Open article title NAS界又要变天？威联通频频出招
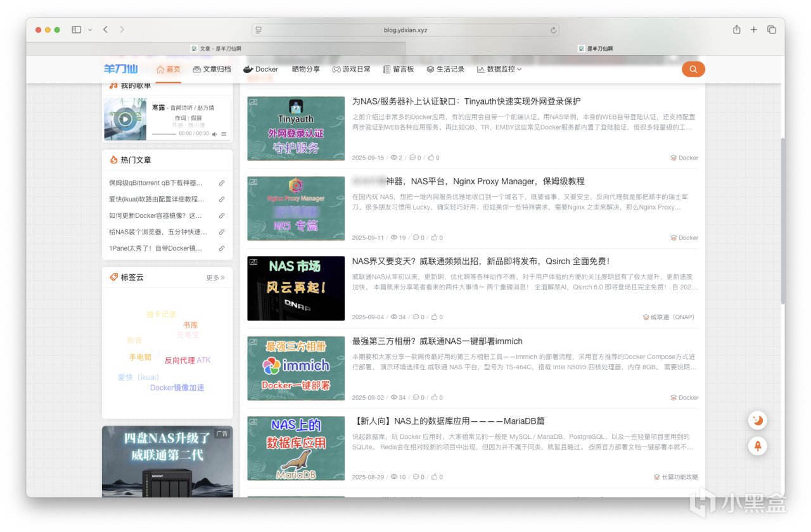This screenshot has width=811, height=532. (481, 261)
